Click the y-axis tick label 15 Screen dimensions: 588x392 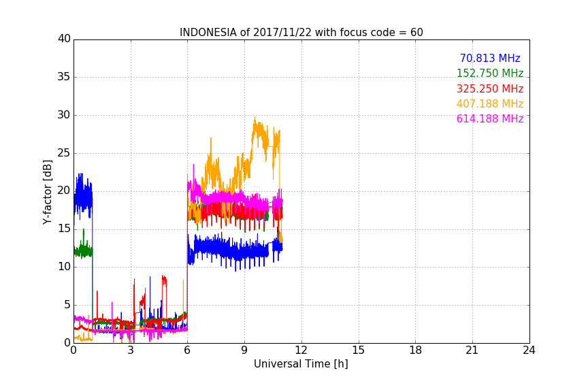(x=64, y=229)
